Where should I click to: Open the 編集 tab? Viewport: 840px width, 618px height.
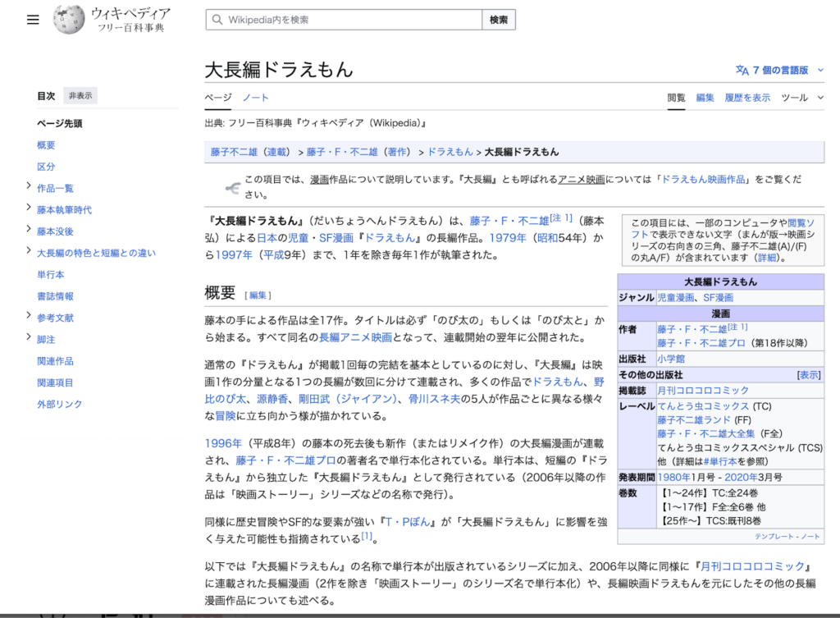pos(705,98)
